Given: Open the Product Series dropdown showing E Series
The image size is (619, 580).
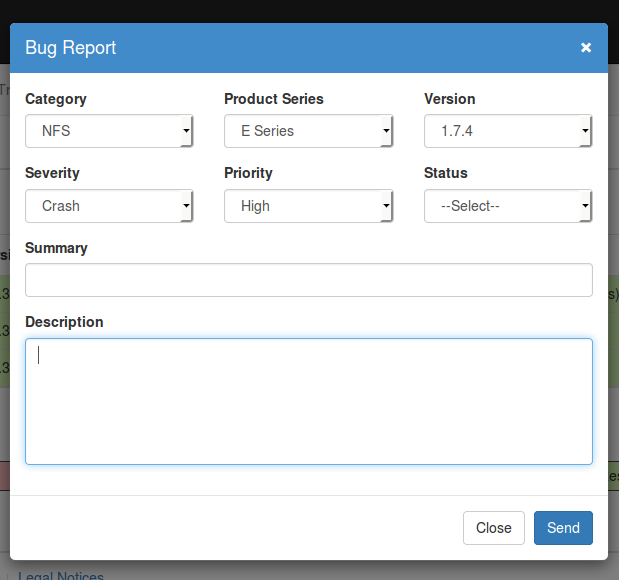Looking at the screenshot, I should [x=308, y=131].
